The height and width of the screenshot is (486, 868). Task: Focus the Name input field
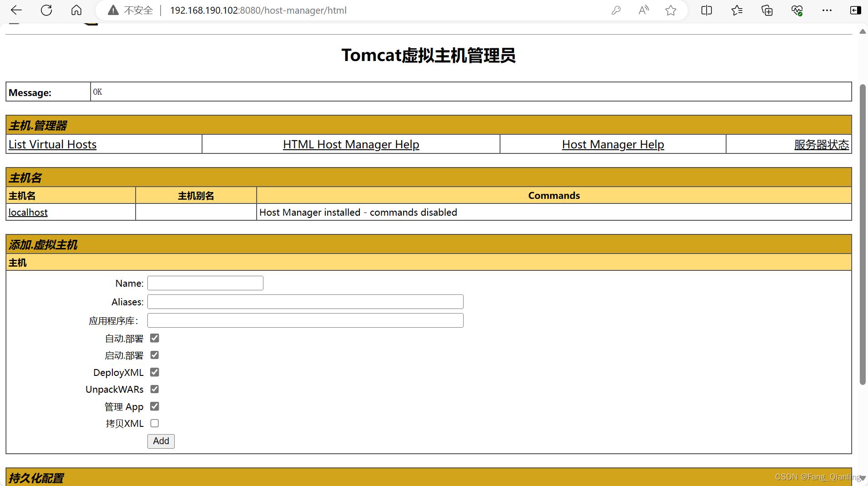[x=205, y=283]
